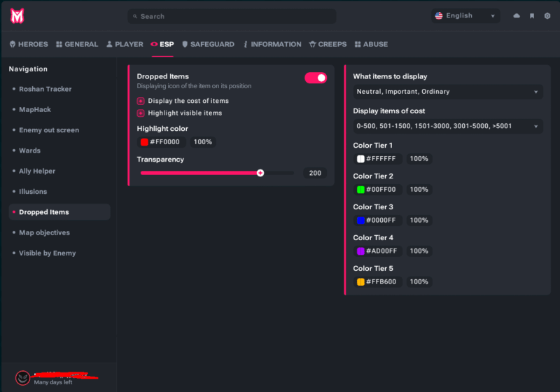Select Dropped Items navigation item

point(59,212)
